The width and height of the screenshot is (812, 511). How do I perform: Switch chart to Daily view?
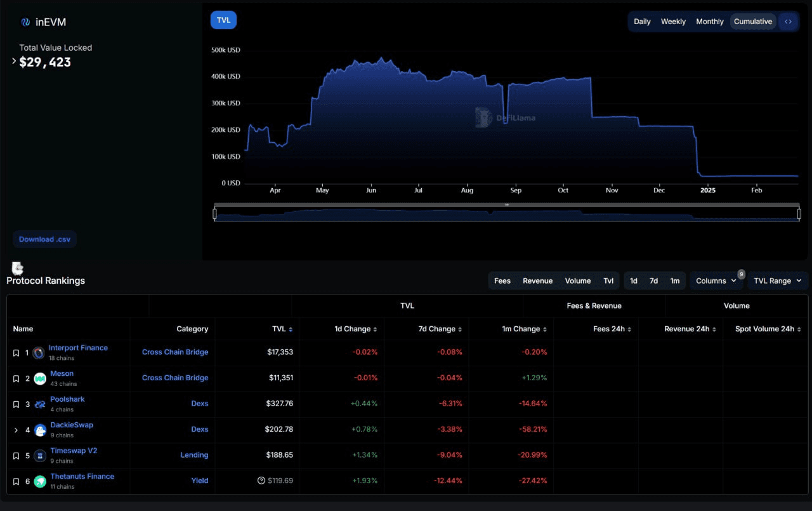click(642, 22)
